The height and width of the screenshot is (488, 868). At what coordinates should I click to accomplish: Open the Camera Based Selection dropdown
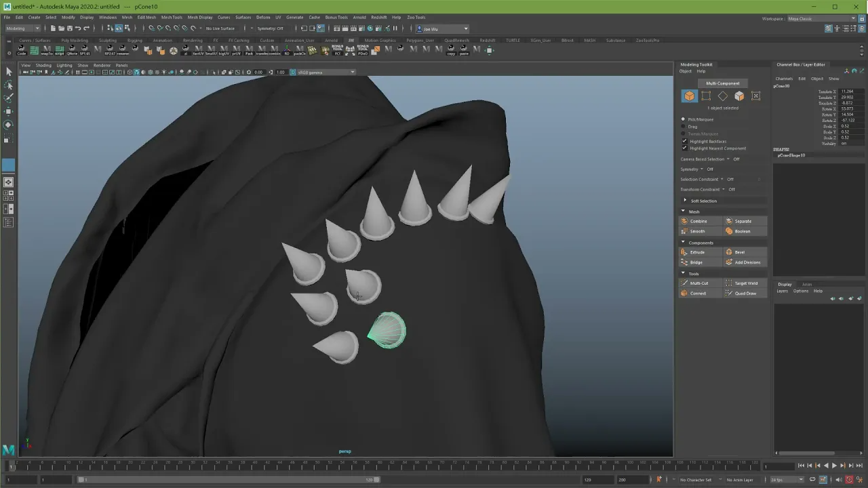[x=728, y=159]
